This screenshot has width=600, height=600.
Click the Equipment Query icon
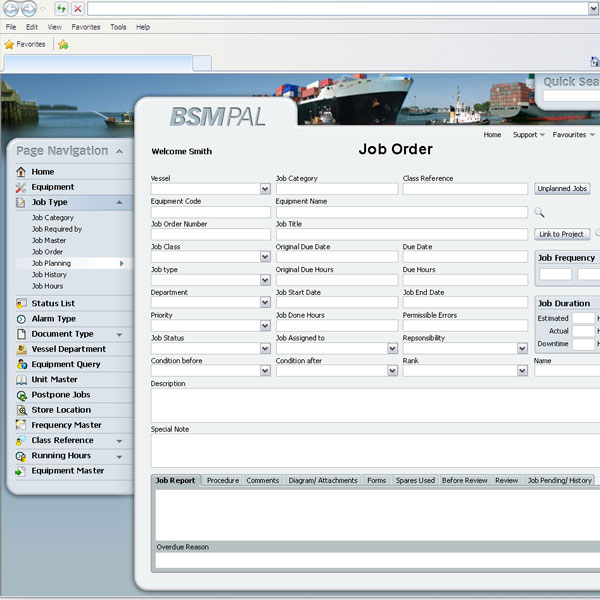pyautogui.click(x=21, y=365)
